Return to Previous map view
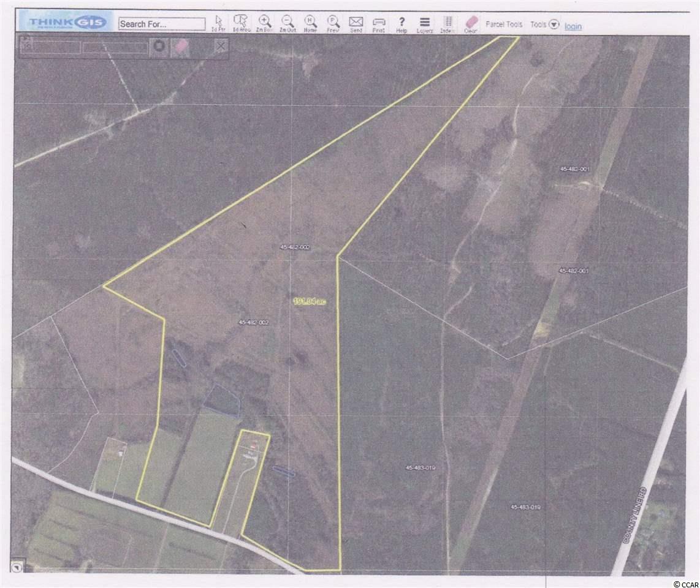The height and width of the screenshot is (588, 700). 333,23
